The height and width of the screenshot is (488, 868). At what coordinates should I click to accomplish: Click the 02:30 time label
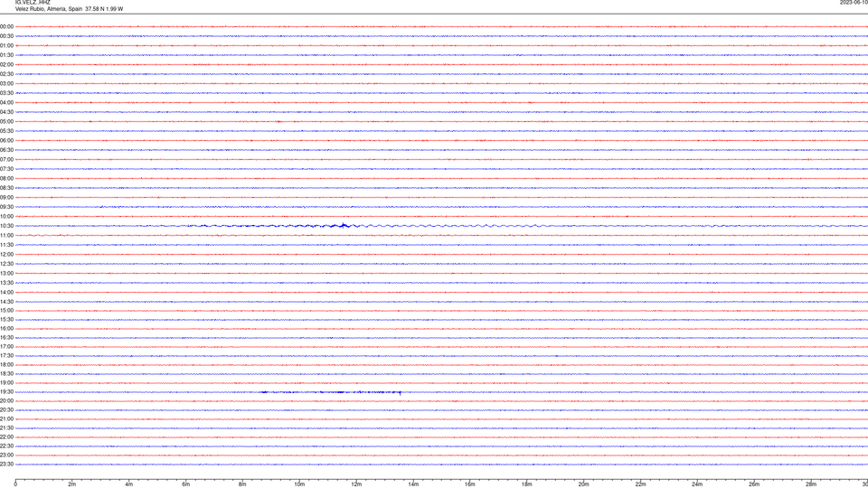(6, 74)
